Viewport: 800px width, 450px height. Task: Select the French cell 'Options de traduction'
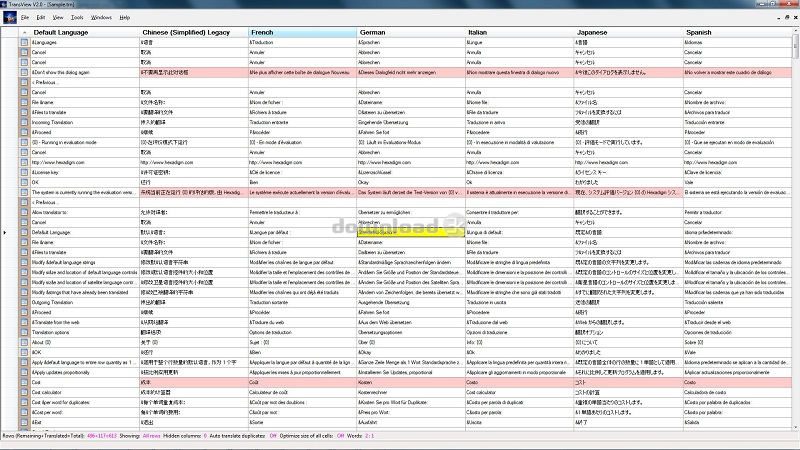click(302, 332)
